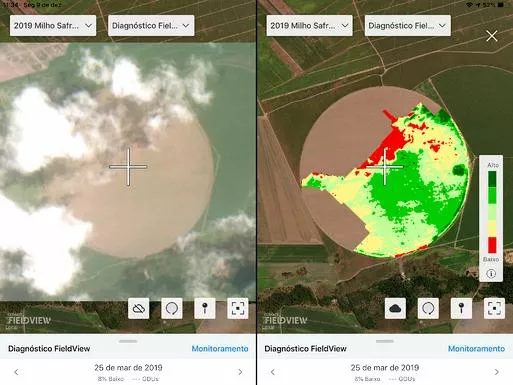Click crosshair on left cloudy map
Screen dimensions: 513x385
[128, 166]
